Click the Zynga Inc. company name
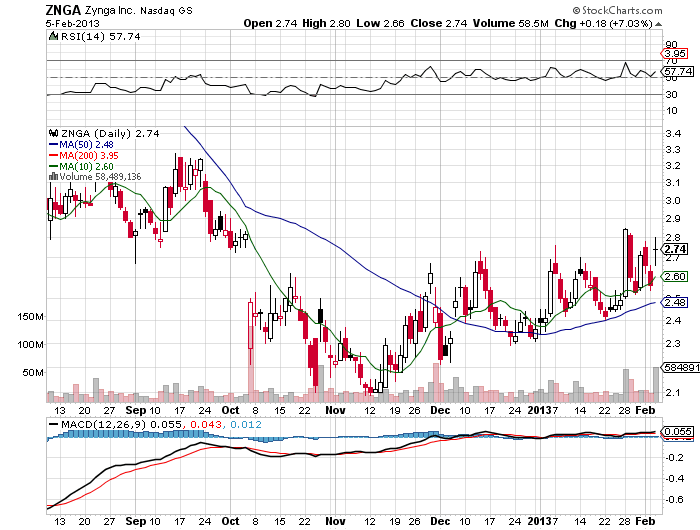 pyautogui.click(x=109, y=10)
